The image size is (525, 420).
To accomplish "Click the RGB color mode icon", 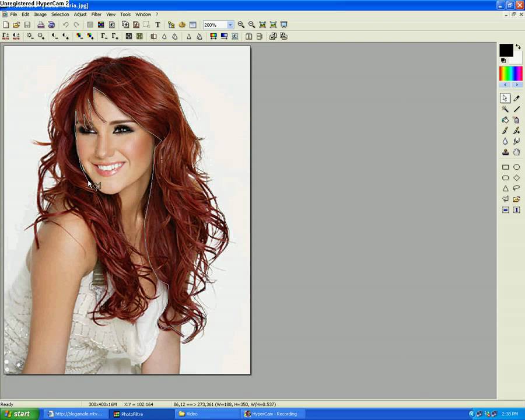I will point(101,24).
